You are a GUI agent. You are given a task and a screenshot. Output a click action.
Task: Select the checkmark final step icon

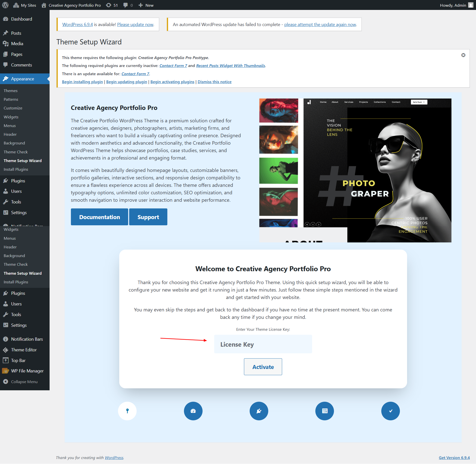click(x=390, y=411)
